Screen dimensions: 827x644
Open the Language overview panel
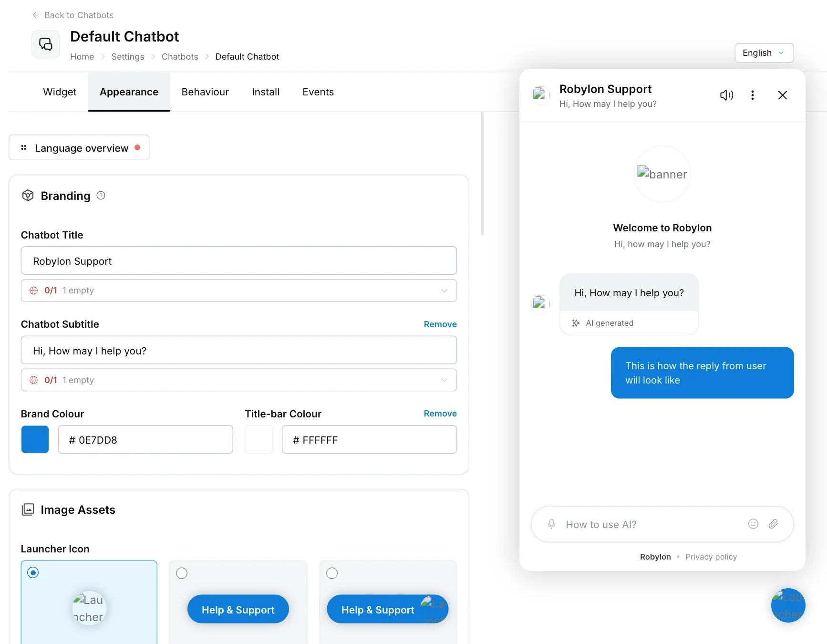(x=79, y=147)
